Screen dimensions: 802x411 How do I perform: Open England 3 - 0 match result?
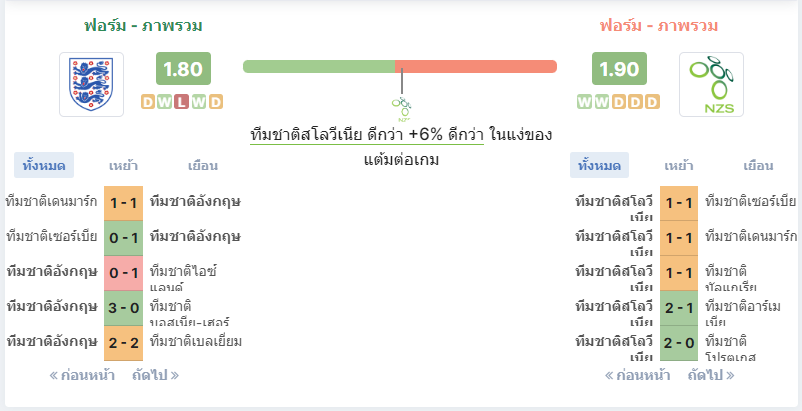tap(124, 308)
